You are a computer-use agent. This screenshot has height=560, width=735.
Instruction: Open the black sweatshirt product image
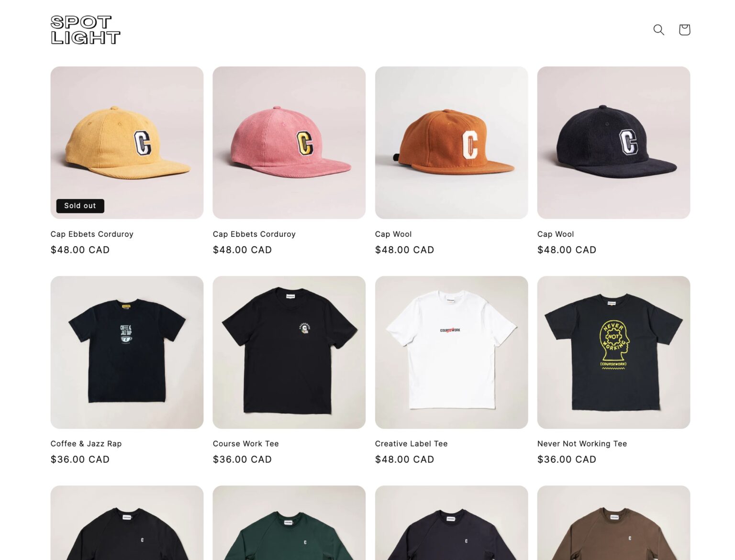pyautogui.click(x=127, y=523)
